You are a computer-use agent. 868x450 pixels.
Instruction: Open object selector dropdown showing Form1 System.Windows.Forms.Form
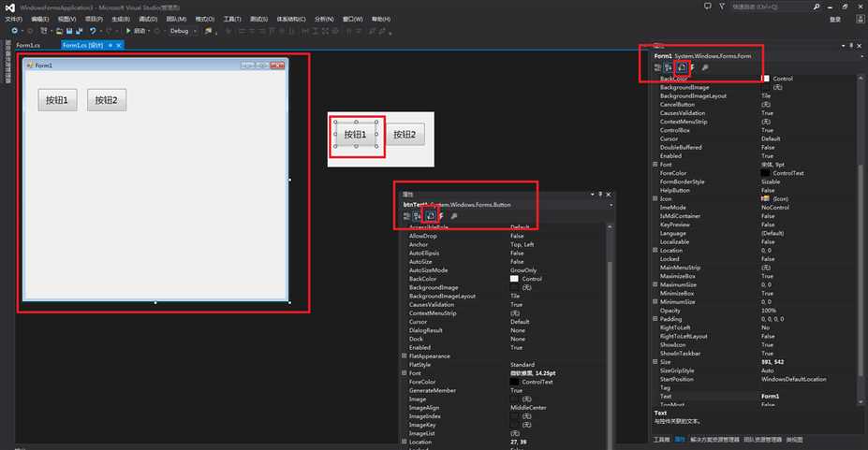(x=861, y=56)
